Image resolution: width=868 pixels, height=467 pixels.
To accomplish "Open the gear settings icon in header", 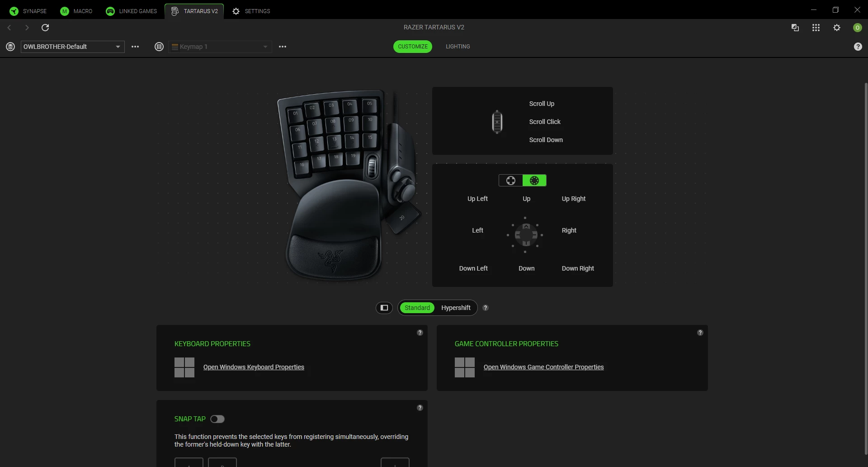I will pyautogui.click(x=837, y=28).
